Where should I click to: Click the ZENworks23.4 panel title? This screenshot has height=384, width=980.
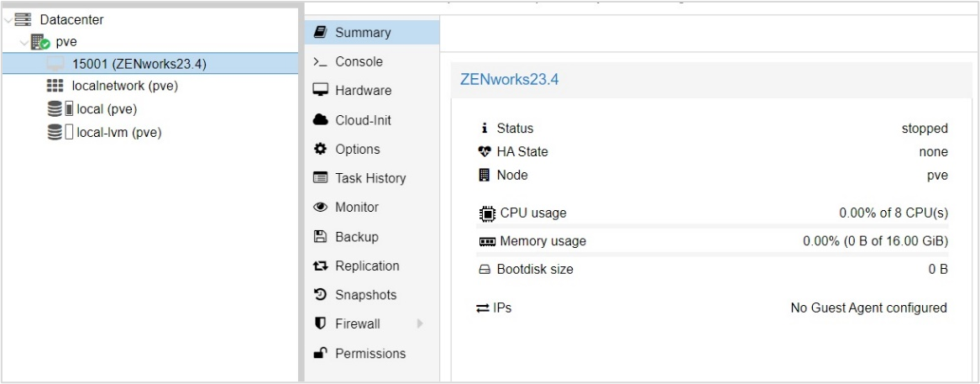[x=510, y=80]
